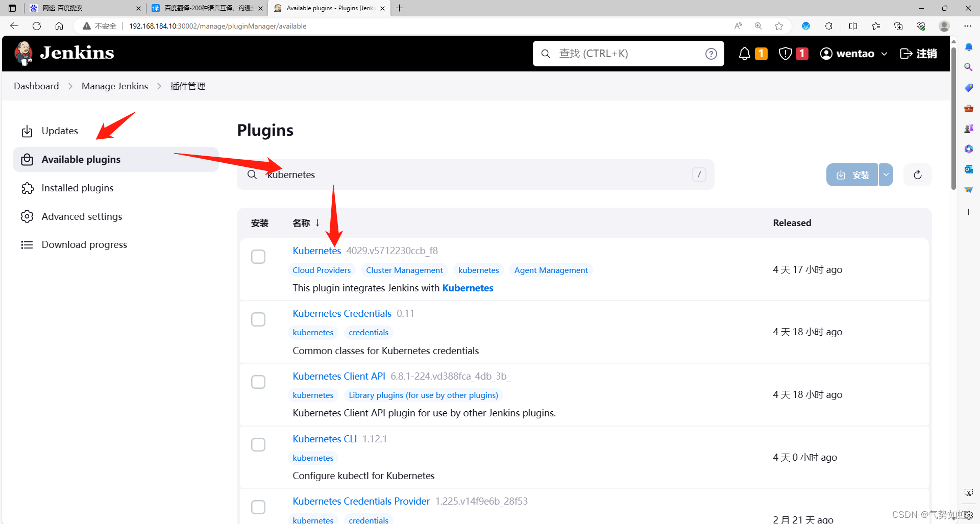Image resolution: width=980 pixels, height=524 pixels.
Task: Open Installed plugins in sidebar
Action: click(x=116, y=188)
